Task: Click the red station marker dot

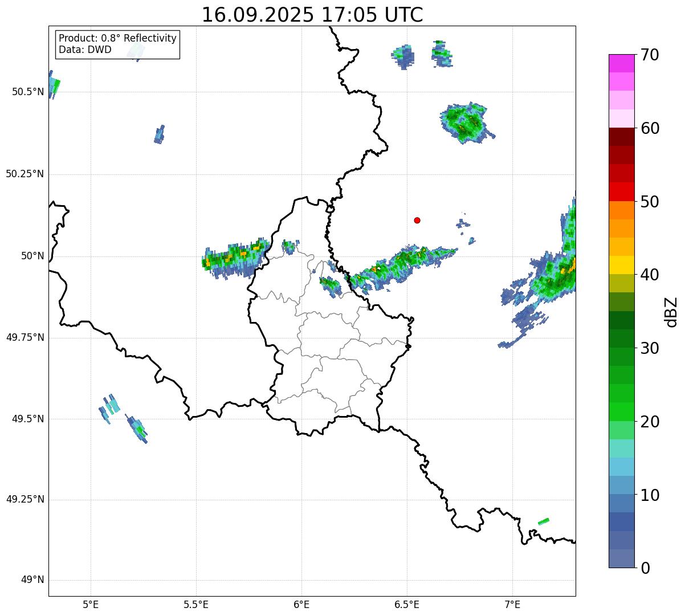Action: (417, 220)
